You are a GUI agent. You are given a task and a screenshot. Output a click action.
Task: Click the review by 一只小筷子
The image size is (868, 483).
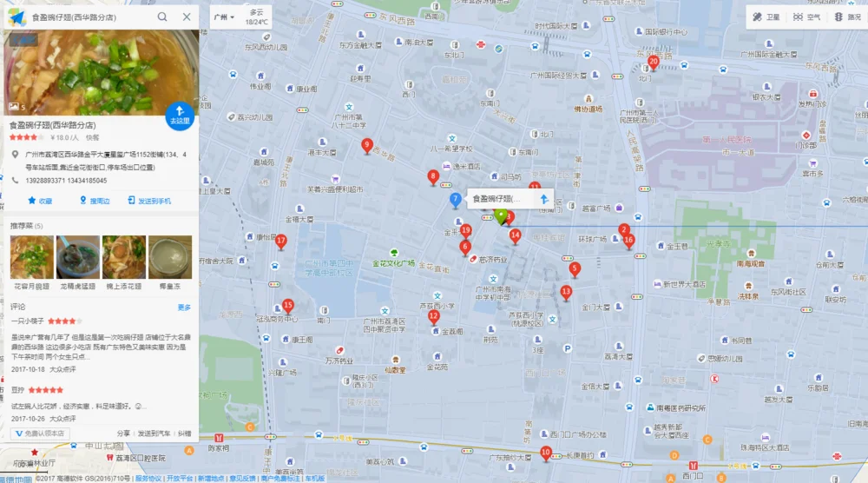click(102, 345)
